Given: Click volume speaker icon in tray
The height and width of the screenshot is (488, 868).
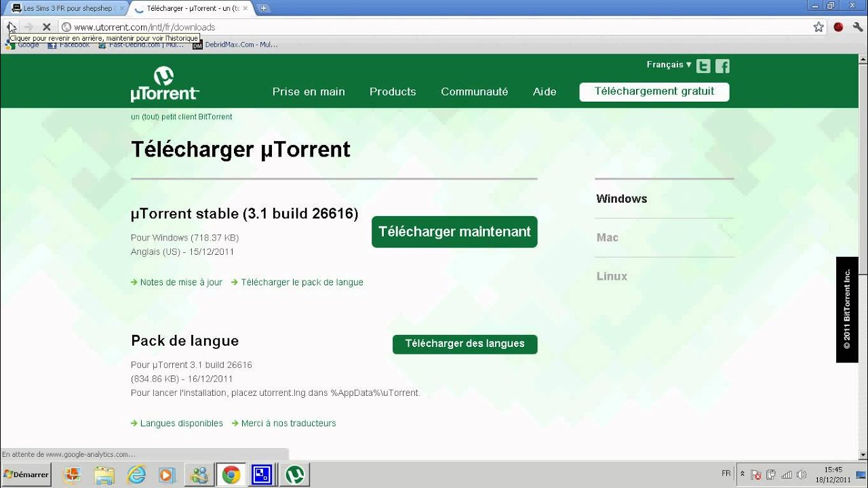Looking at the screenshot, I should pyautogui.click(x=802, y=474).
